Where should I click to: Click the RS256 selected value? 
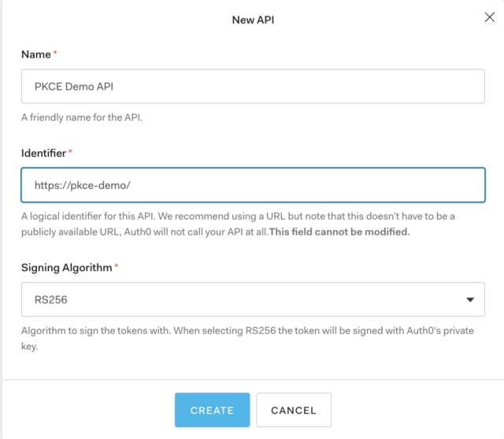coord(50,299)
